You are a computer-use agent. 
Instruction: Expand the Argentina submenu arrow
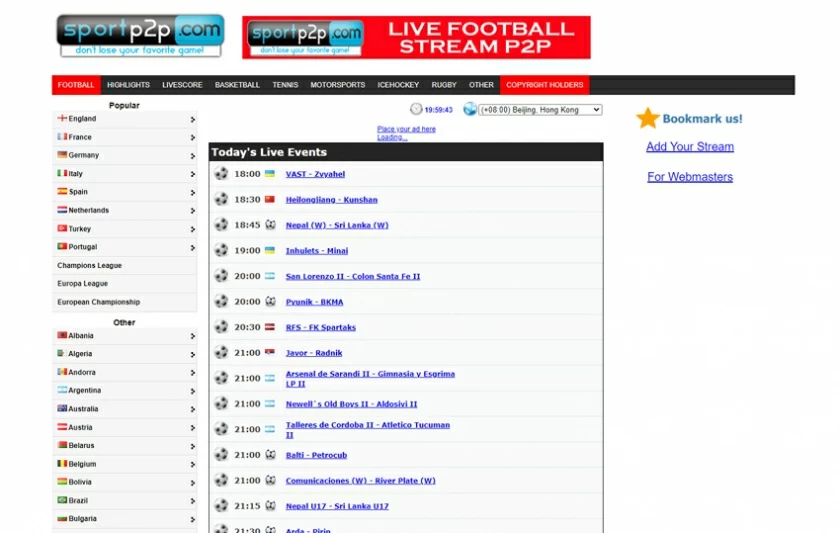192,391
